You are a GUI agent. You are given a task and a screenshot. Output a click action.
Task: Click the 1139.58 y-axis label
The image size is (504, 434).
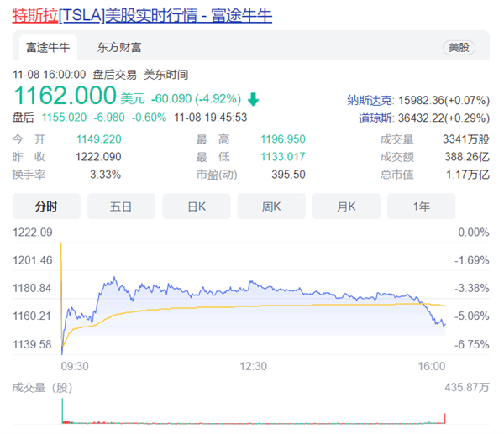click(32, 344)
